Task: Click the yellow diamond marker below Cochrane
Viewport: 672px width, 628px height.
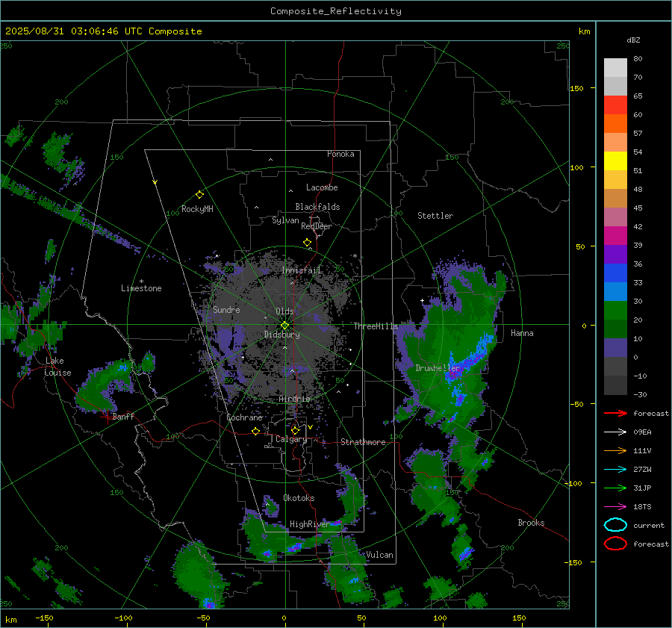Action: click(x=255, y=431)
